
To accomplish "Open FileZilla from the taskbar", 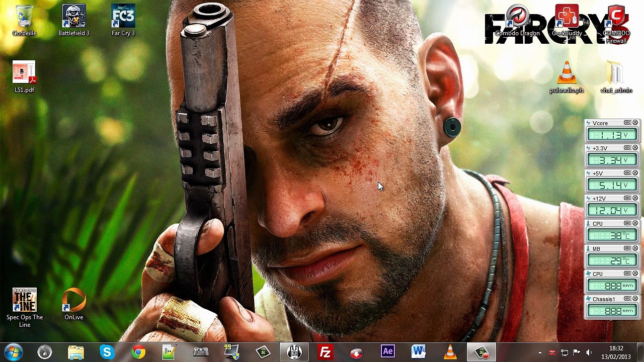I will tap(325, 352).
